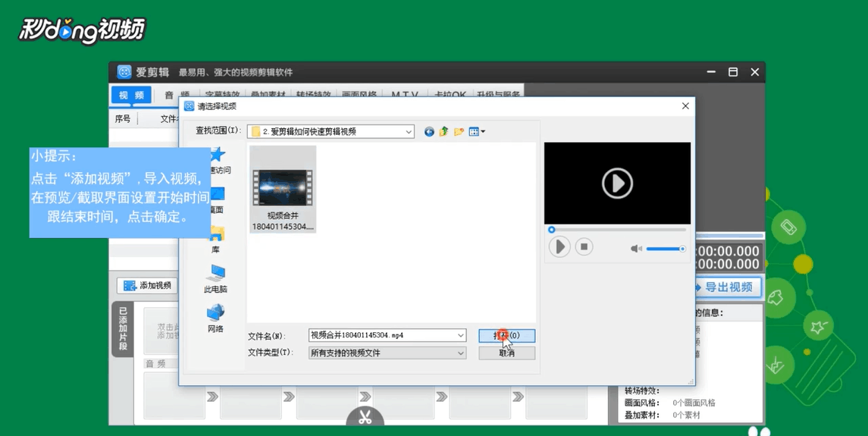Expand the 文件类型 dropdown
Image resolution: width=868 pixels, height=436 pixels.
tap(461, 353)
